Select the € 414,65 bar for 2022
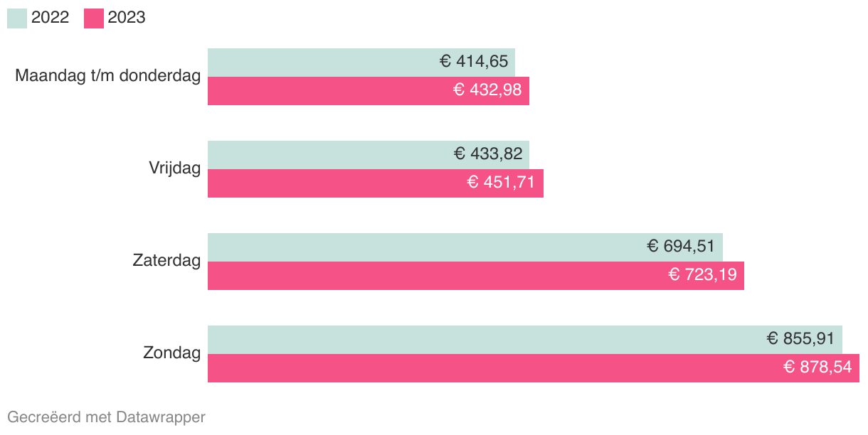The height and width of the screenshot is (435, 868). (361, 63)
